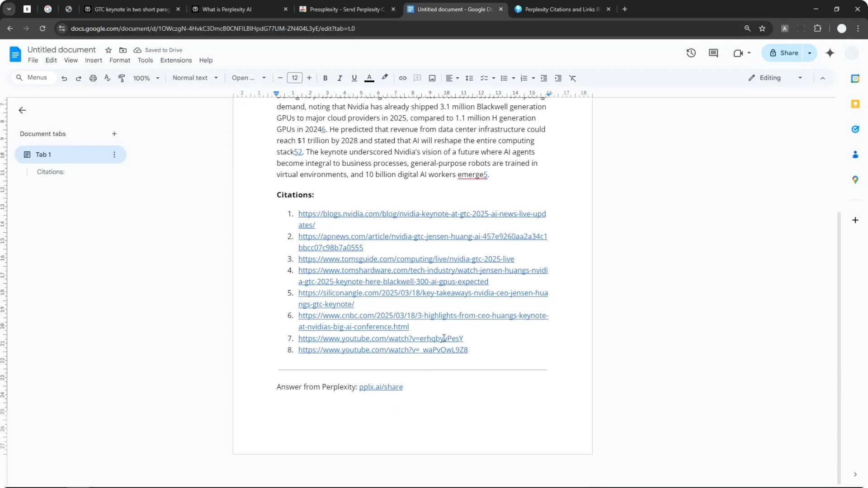Image resolution: width=868 pixels, height=488 pixels.
Task: Insert an image
Action: tap(432, 78)
